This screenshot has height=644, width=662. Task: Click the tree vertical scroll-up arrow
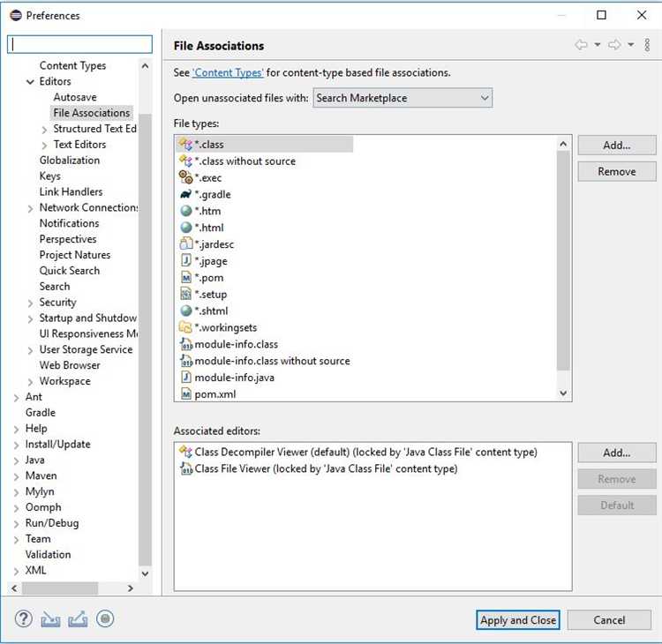[x=145, y=66]
